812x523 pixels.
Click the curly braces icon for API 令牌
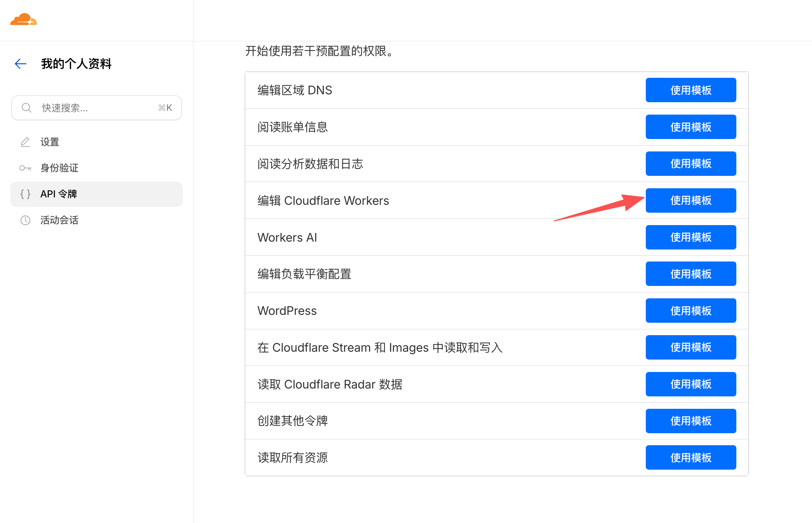pos(25,194)
